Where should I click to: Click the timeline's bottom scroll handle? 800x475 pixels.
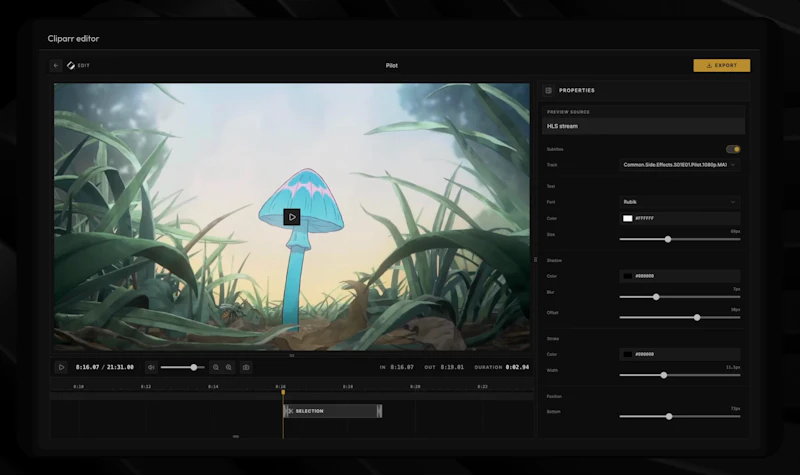pyautogui.click(x=236, y=437)
